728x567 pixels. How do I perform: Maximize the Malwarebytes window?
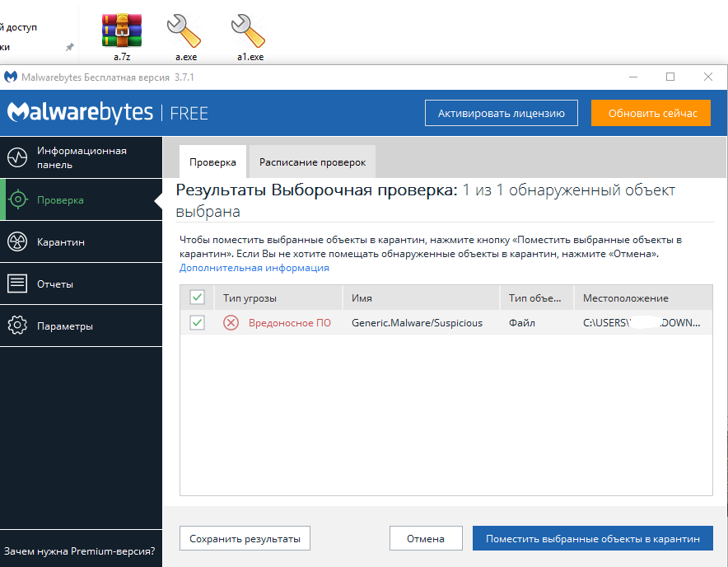(670, 77)
